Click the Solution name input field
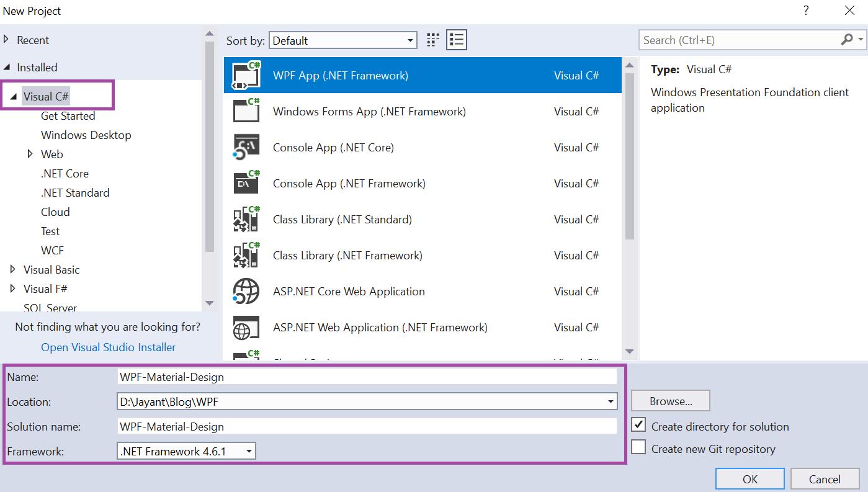Screen dimensions: 868x492 point(367,426)
